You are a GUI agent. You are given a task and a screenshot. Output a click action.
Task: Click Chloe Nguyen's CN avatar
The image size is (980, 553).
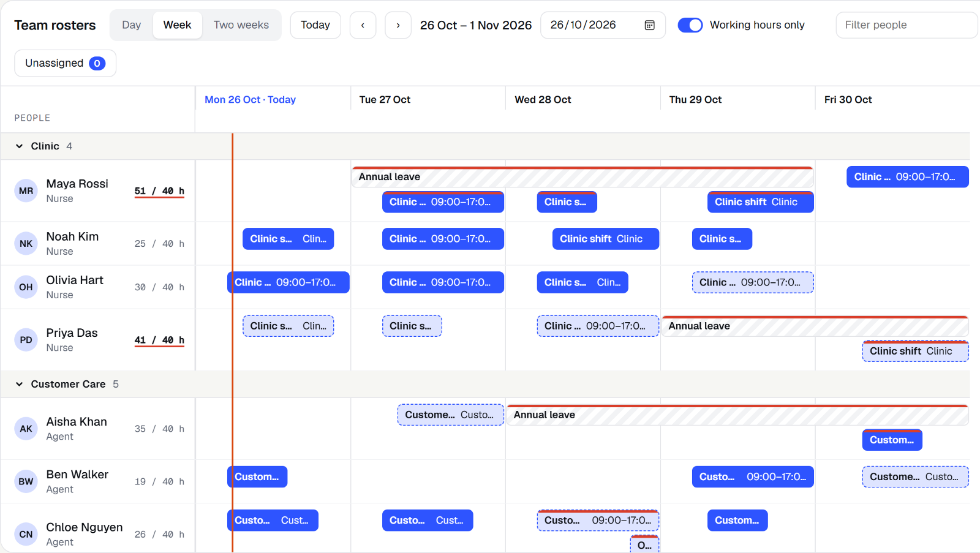[x=26, y=534]
